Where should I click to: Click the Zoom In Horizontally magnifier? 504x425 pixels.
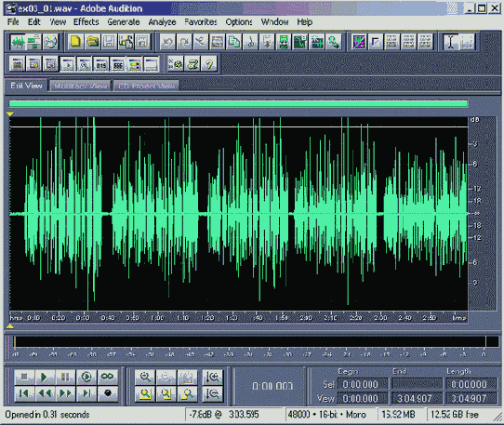145,377
